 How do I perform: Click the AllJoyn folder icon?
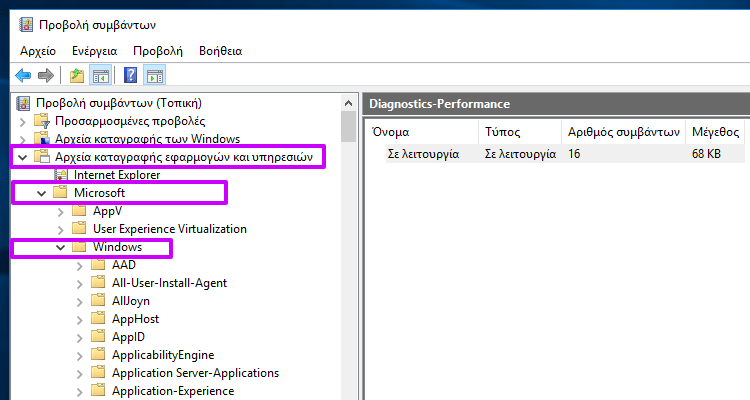[x=98, y=300]
